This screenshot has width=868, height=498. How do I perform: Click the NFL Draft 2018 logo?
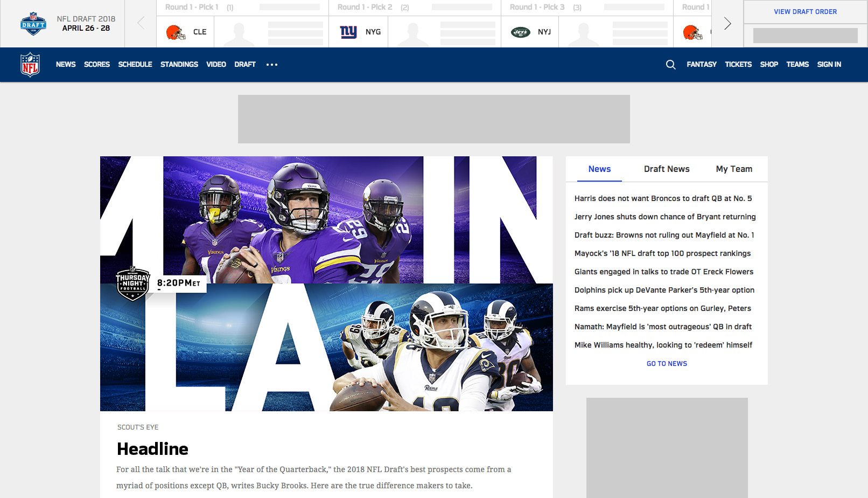(33, 24)
